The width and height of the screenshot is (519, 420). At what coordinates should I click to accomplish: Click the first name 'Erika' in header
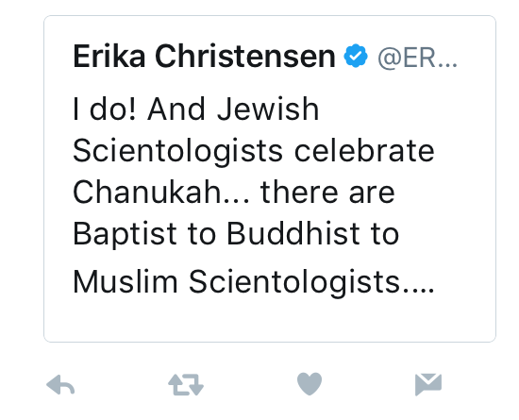pos(109,57)
